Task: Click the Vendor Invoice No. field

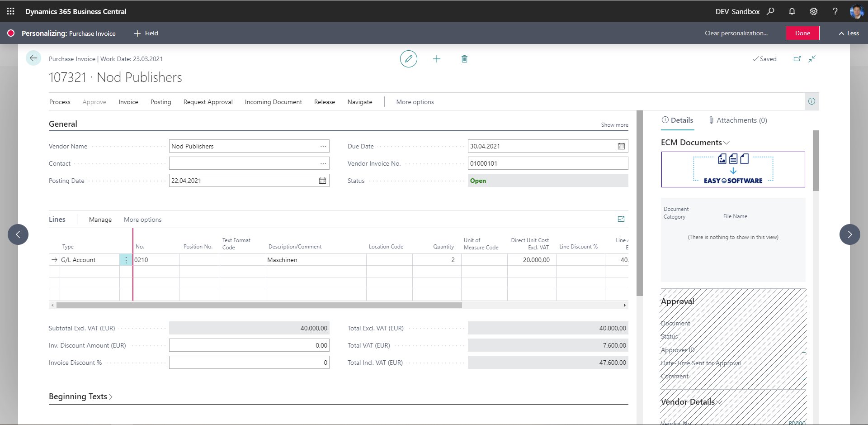Action: click(x=548, y=163)
